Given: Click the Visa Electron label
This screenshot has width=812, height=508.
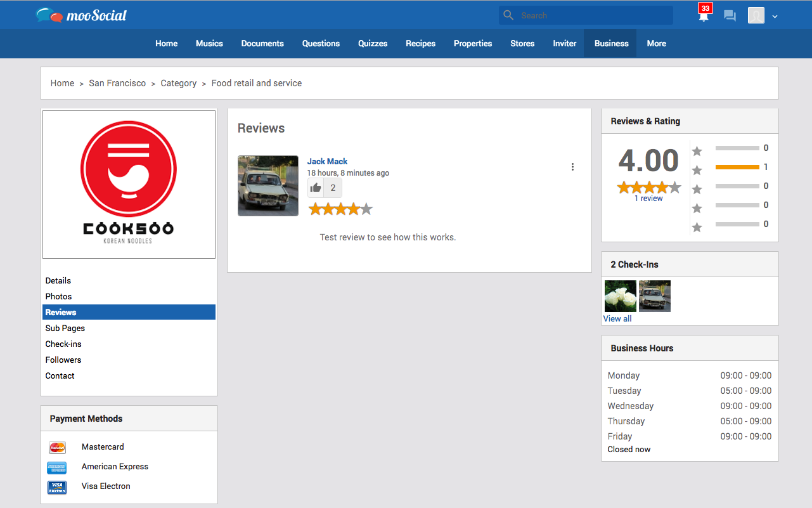Looking at the screenshot, I should [106, 486].
